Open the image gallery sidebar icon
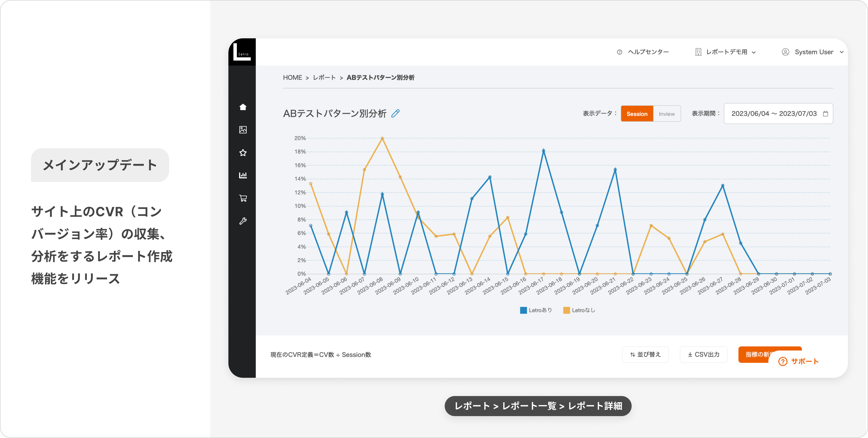Screen dimensions: 868x438 [x=243, y=130]
